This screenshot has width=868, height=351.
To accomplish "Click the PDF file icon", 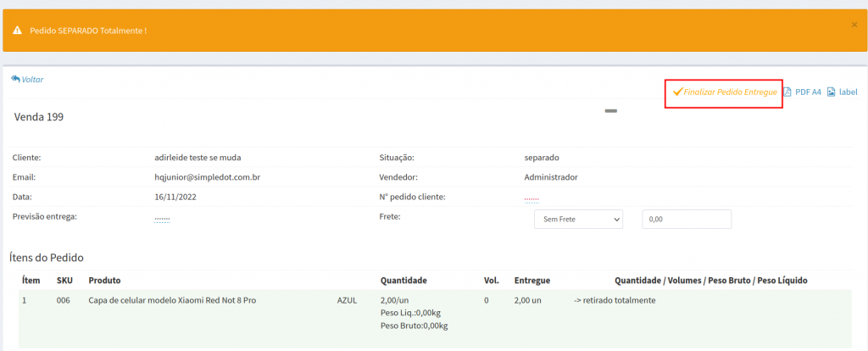I will [x=787, y=92].
